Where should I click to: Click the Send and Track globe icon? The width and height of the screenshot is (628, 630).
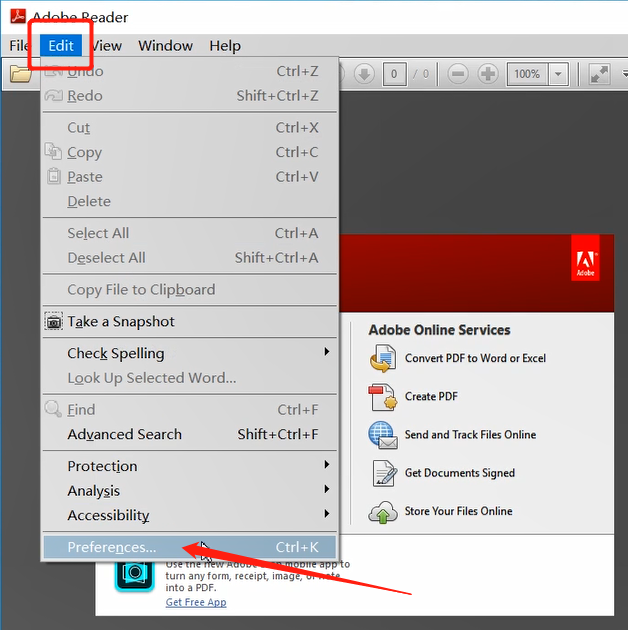[383, 435]
